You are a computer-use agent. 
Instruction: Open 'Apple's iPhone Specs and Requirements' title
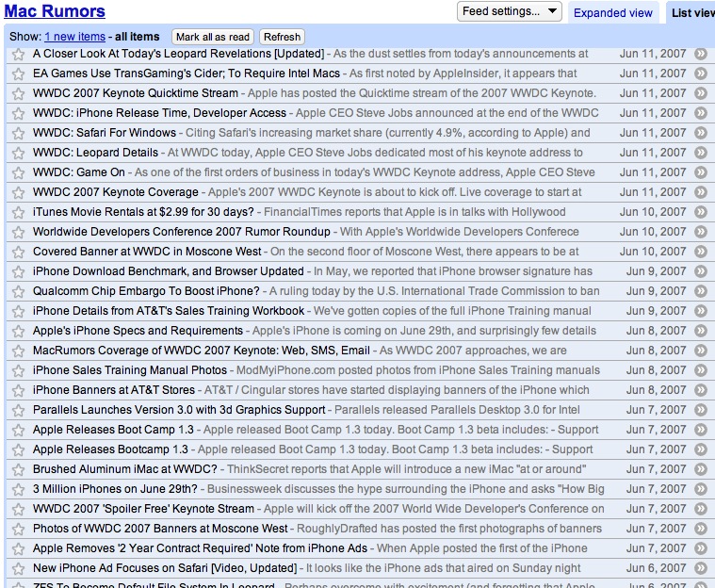138,330
